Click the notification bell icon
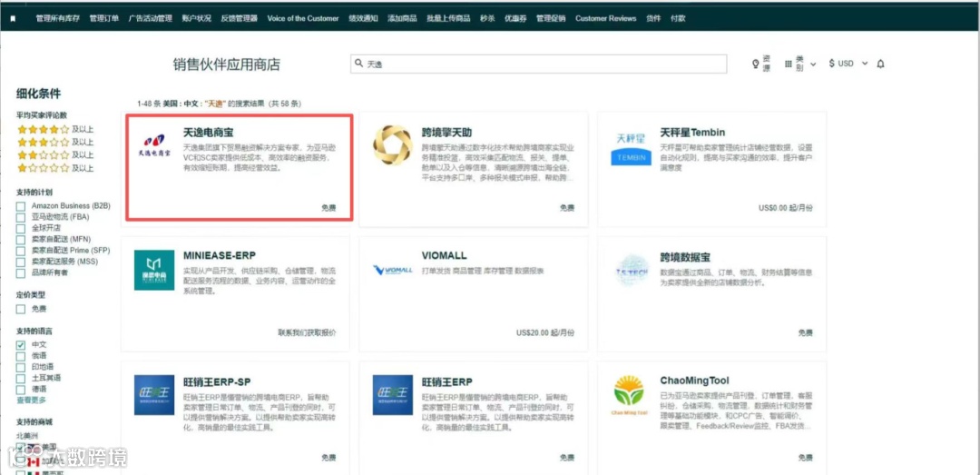This screenshot has height=475, width=980. pyautogui.click(x=880, y=64)
